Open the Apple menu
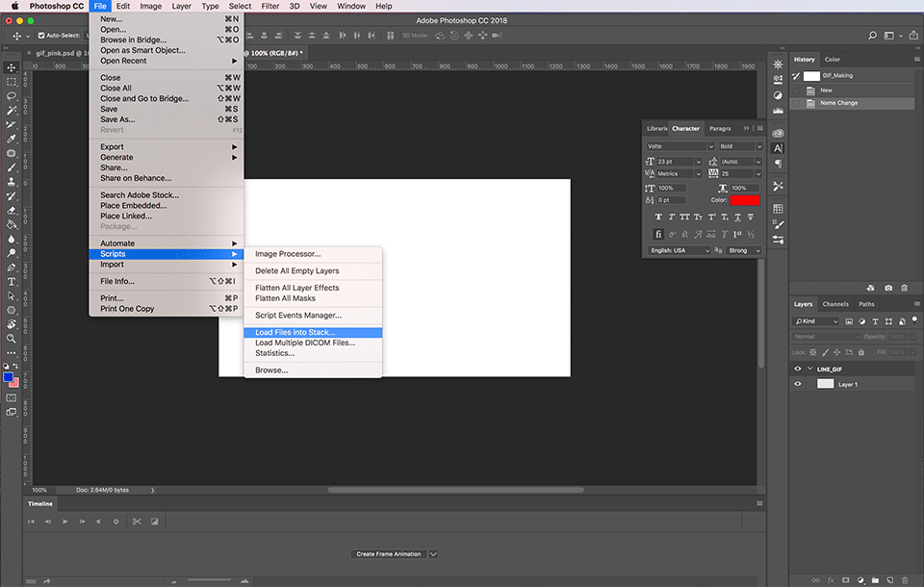This screenshot has height=587, width=924. [14, 6]
